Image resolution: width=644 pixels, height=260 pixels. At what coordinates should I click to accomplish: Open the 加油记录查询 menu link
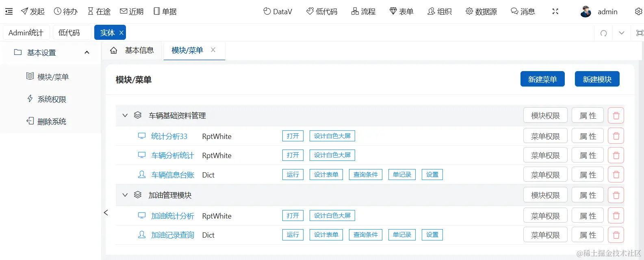click(x=173, y=235)
